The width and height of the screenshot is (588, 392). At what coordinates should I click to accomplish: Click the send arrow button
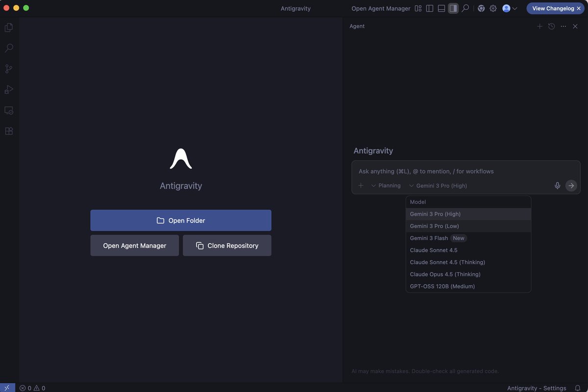tap(571, 186)
